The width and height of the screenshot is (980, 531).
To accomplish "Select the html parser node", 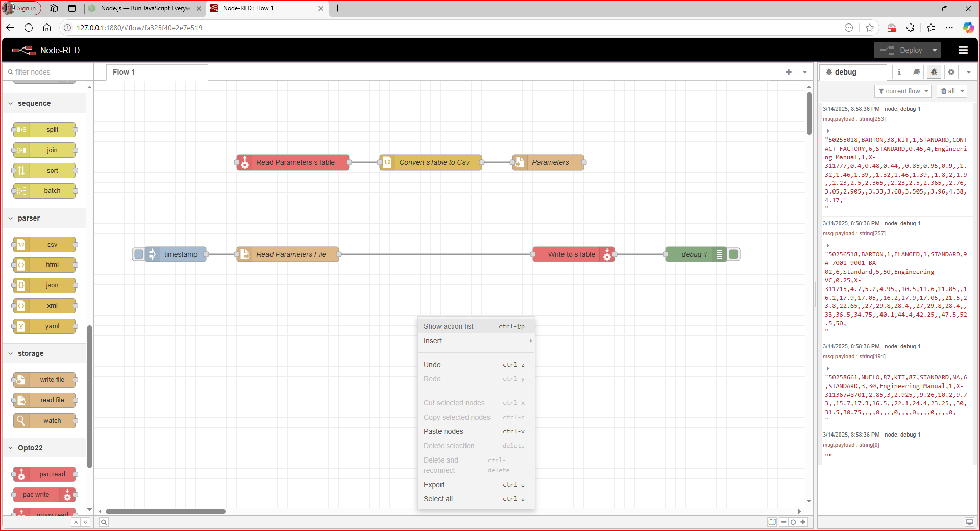I will tap(45, 265).
